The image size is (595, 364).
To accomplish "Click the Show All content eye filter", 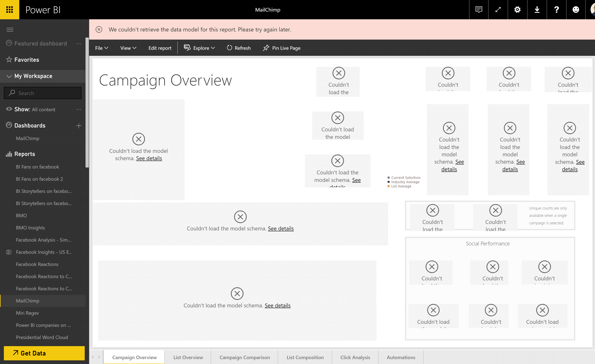I will click(x=31, y=109).
